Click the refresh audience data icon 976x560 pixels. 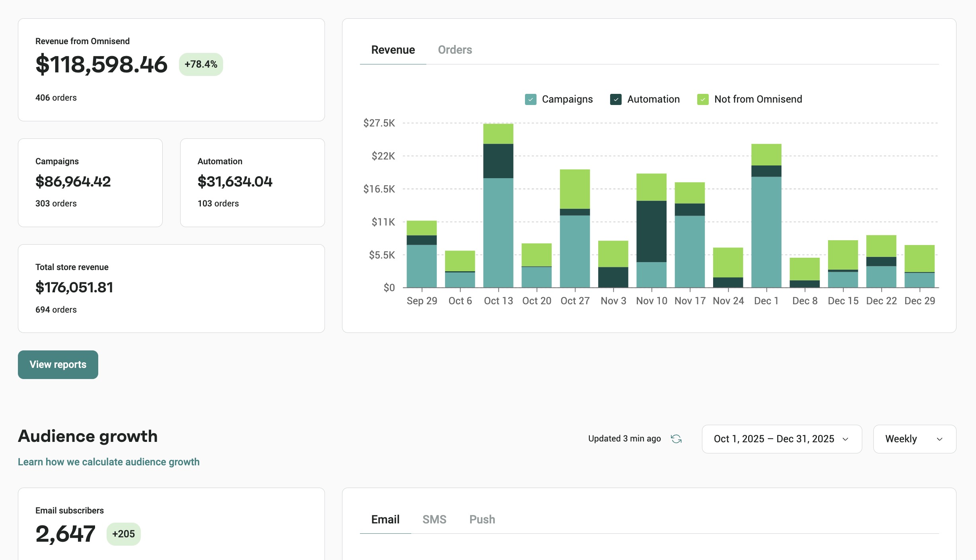click(x=676, y=439)
